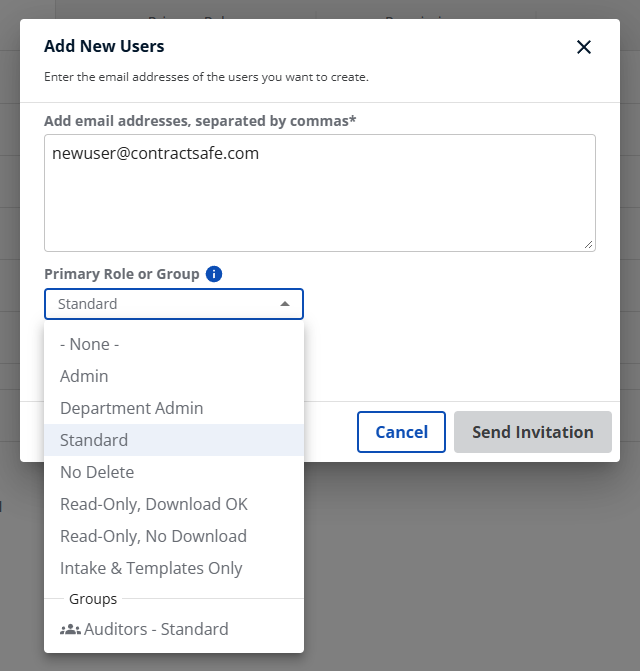This screenshot has height=671, width=640.
Task: Choose the No Delete role
Action: [97, 472]
